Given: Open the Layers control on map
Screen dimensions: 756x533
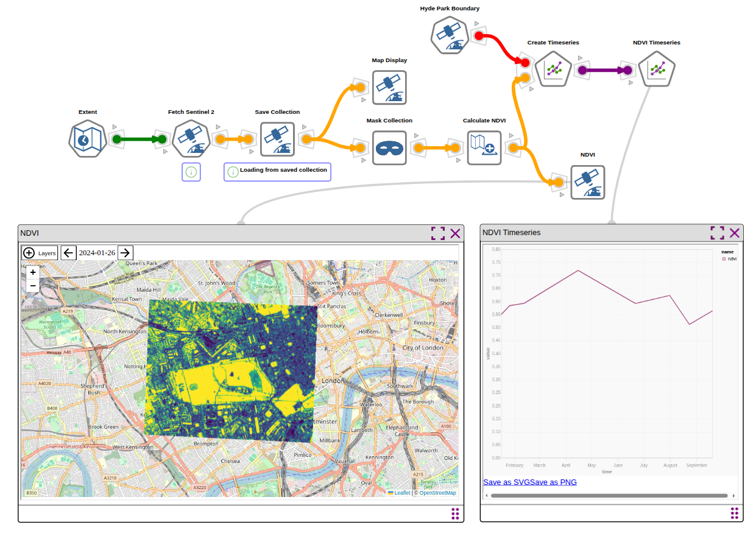Looking at the screenshot, I should (x=40, y=253).
